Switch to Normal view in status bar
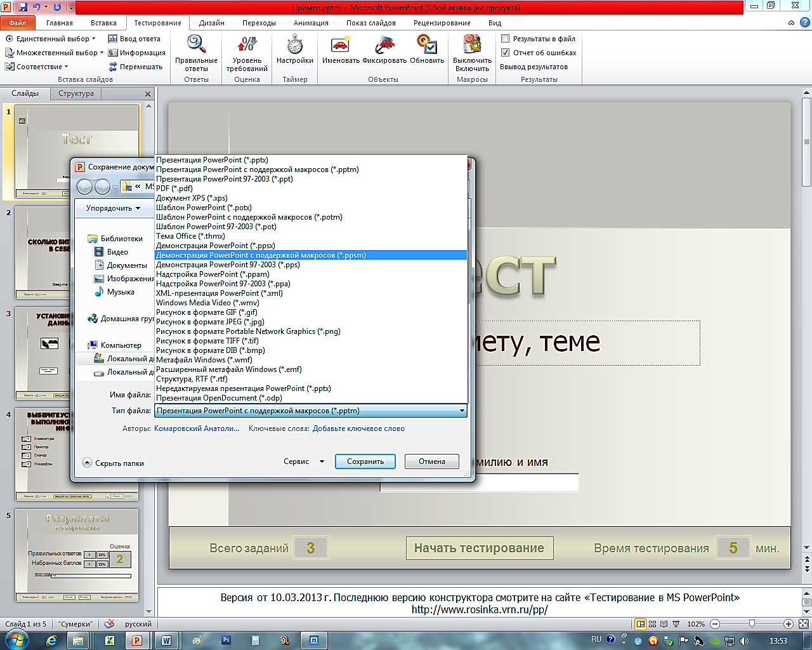 (x=641, y=624)
